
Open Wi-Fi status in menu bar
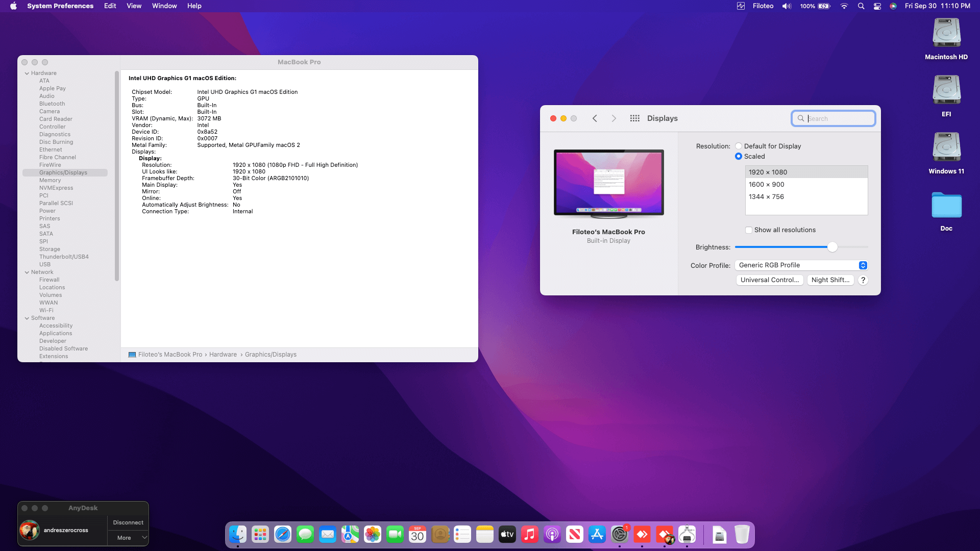coord(844,6)
